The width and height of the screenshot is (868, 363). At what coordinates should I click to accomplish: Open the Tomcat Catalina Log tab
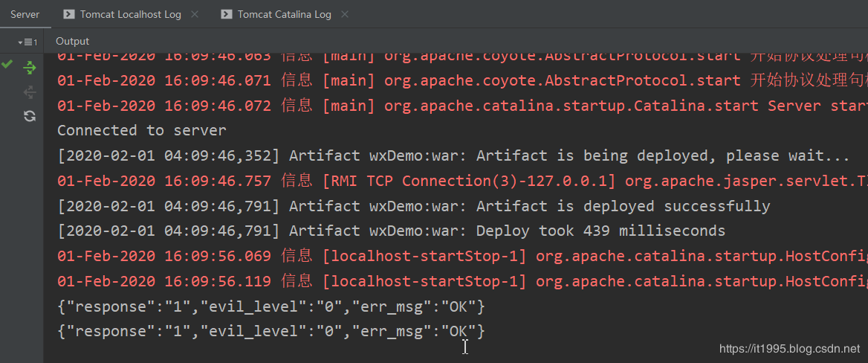(x=284, y=14)
